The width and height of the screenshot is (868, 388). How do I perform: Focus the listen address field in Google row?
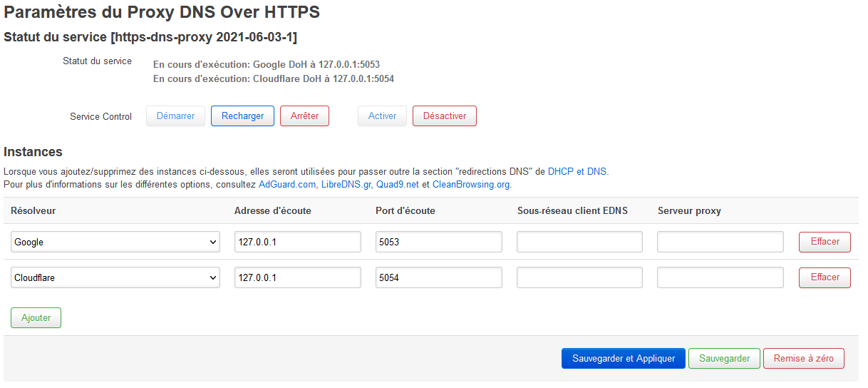(298, 242)
